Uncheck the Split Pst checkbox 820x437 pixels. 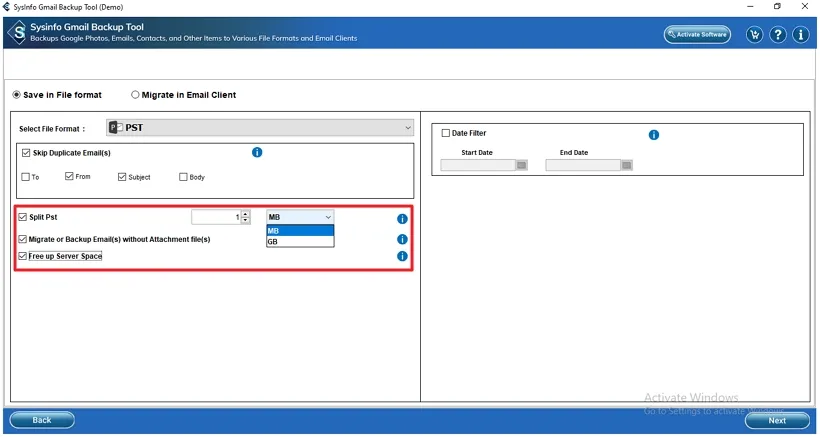click(x=23, y=217)
